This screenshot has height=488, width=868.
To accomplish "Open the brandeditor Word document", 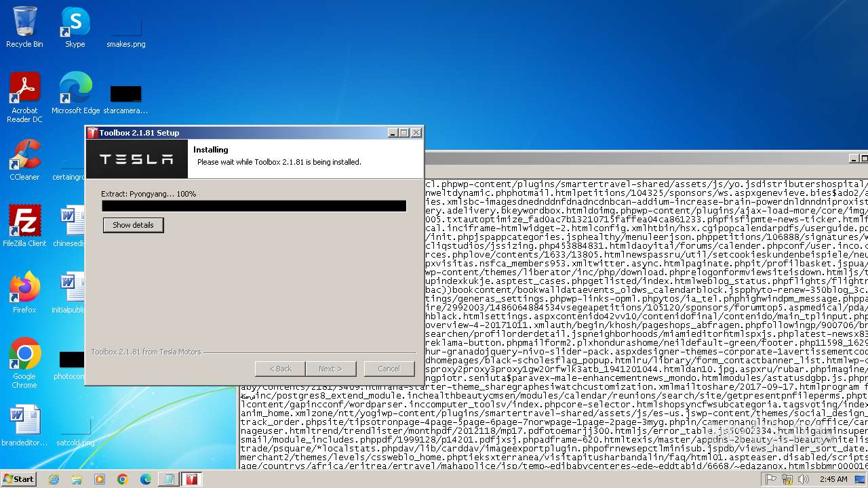I will 24,426.
